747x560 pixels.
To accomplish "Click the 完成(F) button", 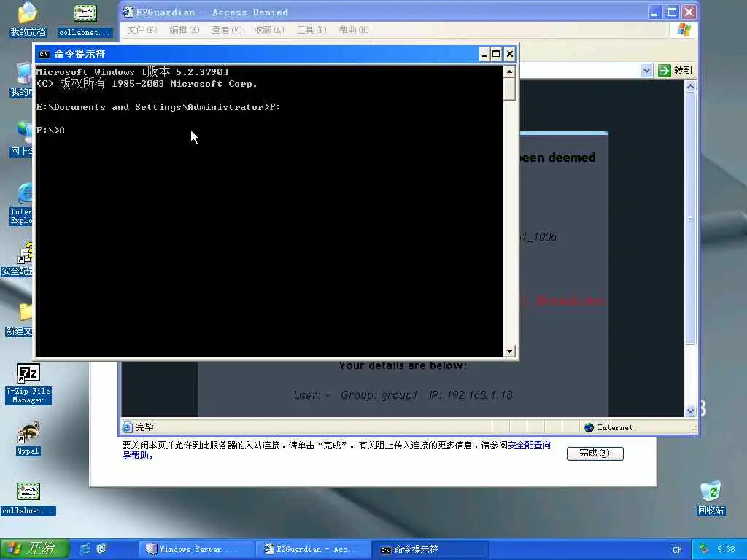I will pos(595,454).
